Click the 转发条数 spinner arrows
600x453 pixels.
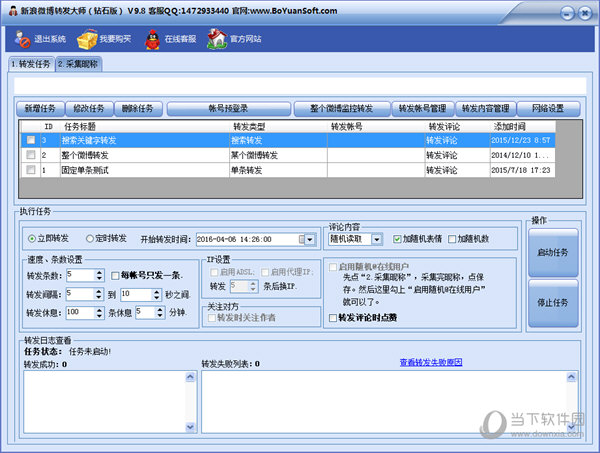[99, 275]
